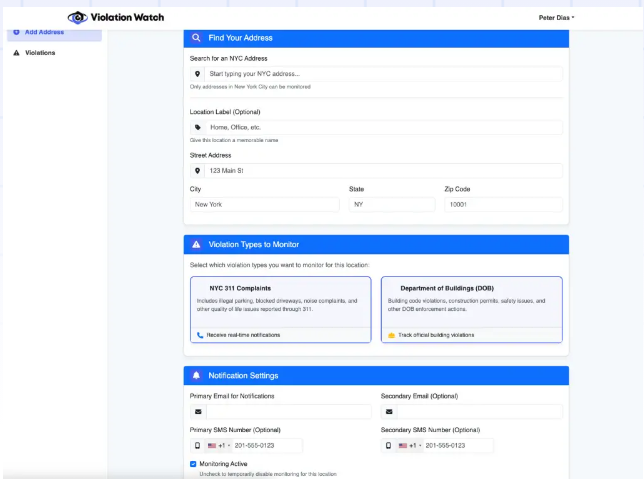Toggle the Department of Buildings (DOB) card
Viewport: 644px width, 484px height.
[x=471, y=308]
